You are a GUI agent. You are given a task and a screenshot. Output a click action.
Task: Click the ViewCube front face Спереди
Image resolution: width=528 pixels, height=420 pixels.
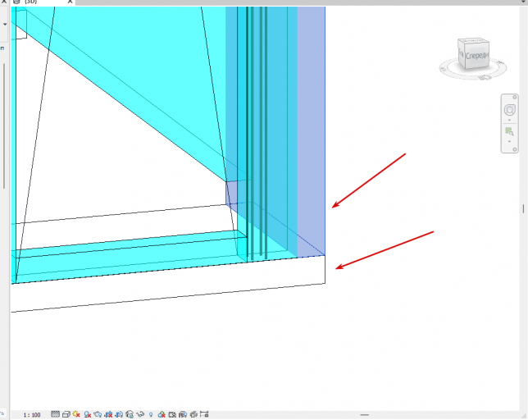click(x=476, y=56)
